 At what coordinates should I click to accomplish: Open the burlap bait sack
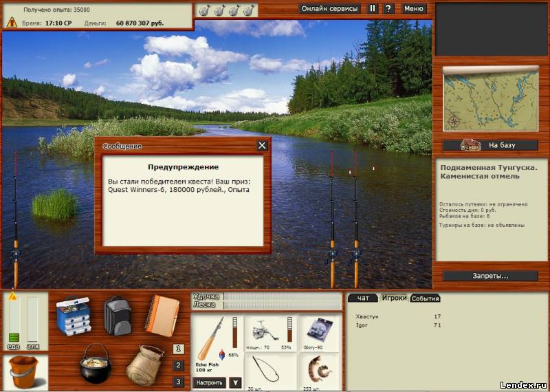click(x=144, y=365)
